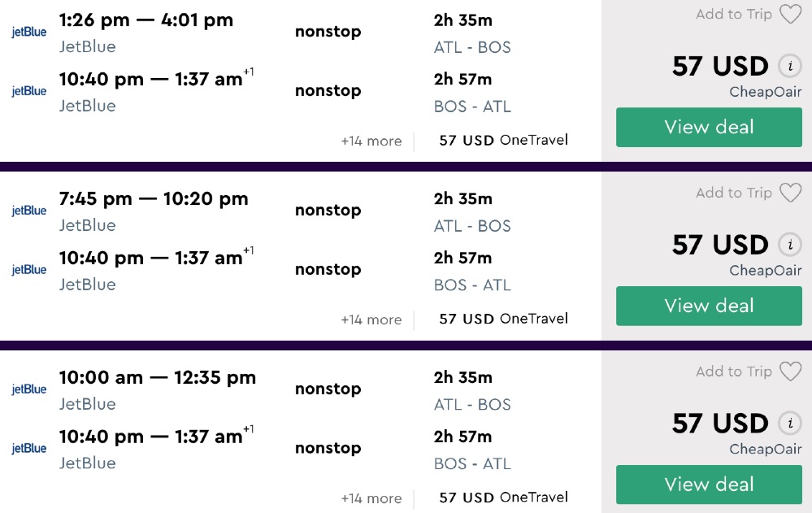Open price info icon for 1:26 pm flight
The width and height of the screenshot is (812, 513).
click(788, 66)
